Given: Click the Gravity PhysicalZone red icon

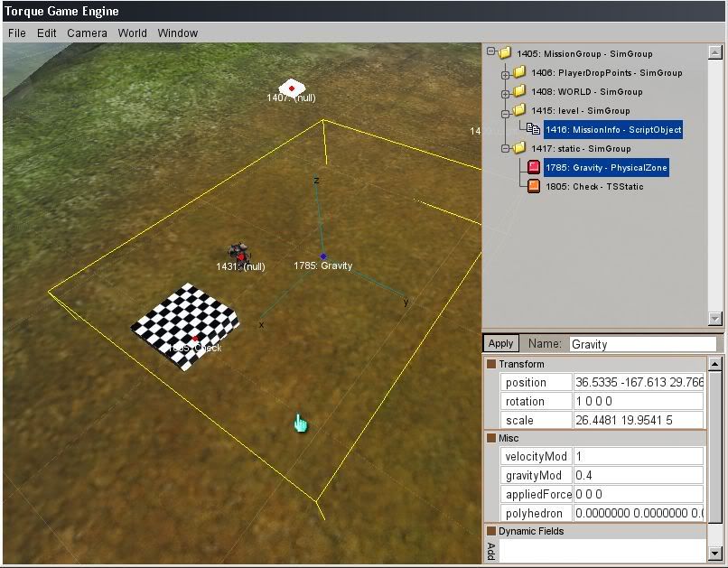Looking at the screenshot, I should click(534, 167).
